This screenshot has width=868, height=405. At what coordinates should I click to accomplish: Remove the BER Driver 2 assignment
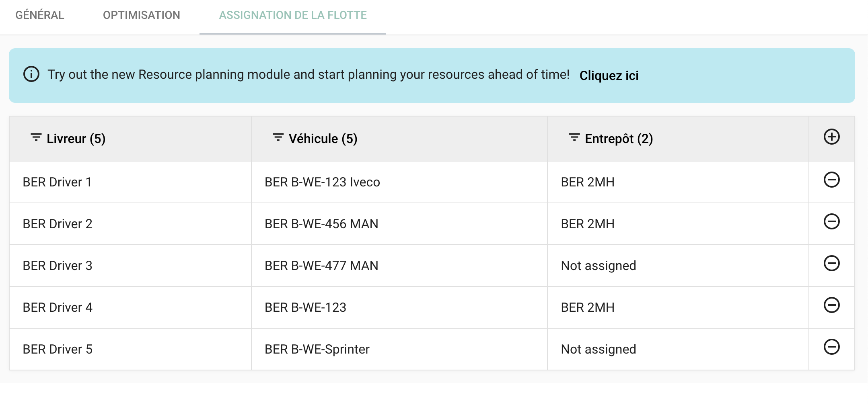coord(831,221)
